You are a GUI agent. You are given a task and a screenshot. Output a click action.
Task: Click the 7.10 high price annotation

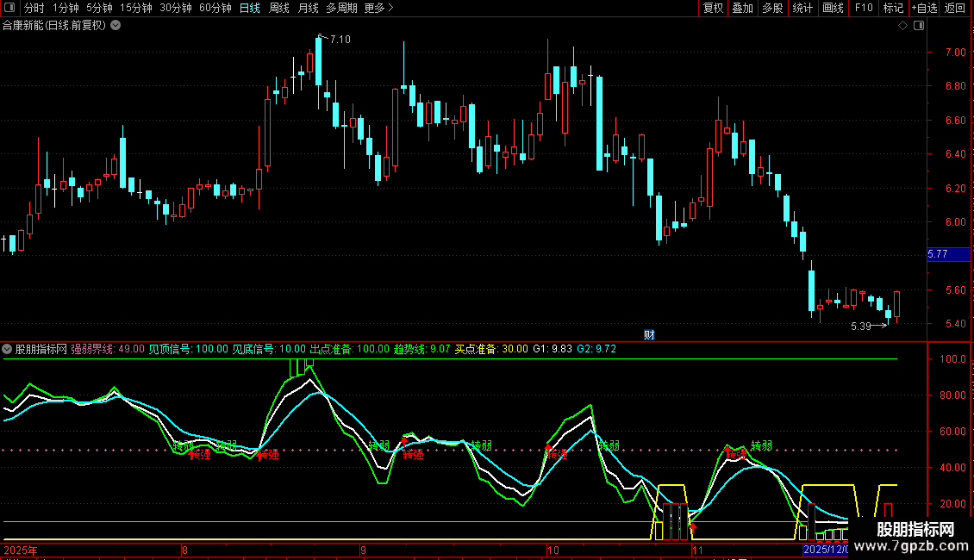coord(340,39)
